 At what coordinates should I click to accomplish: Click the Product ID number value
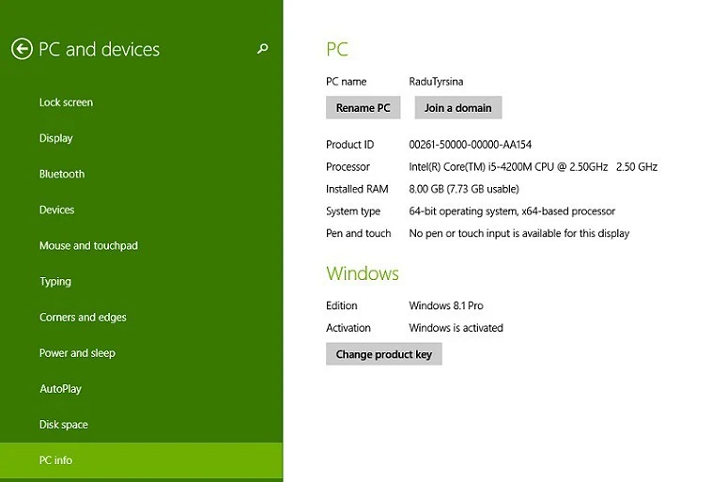(470, 145)
